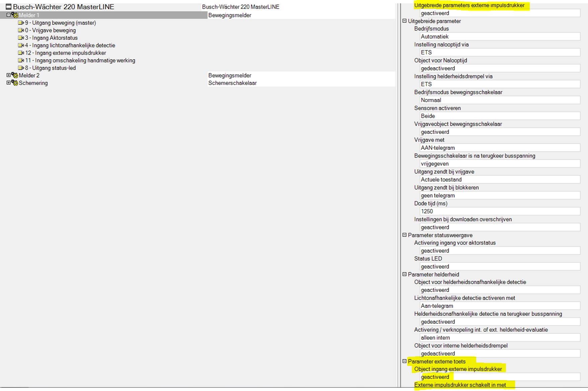Open Status LED value field
The image size is (588, 391).
(x=500, y=267)
